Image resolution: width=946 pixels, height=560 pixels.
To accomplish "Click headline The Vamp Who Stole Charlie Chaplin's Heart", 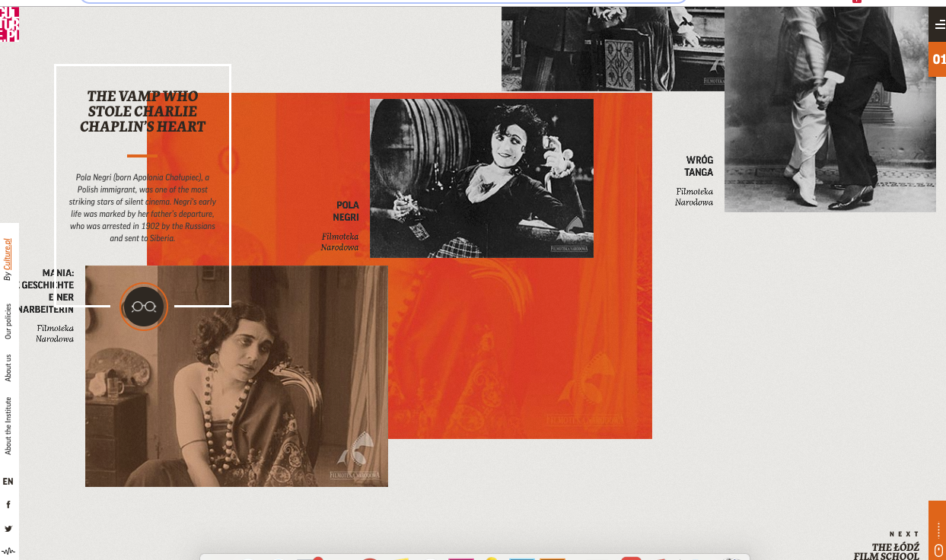I will (143, 111).
